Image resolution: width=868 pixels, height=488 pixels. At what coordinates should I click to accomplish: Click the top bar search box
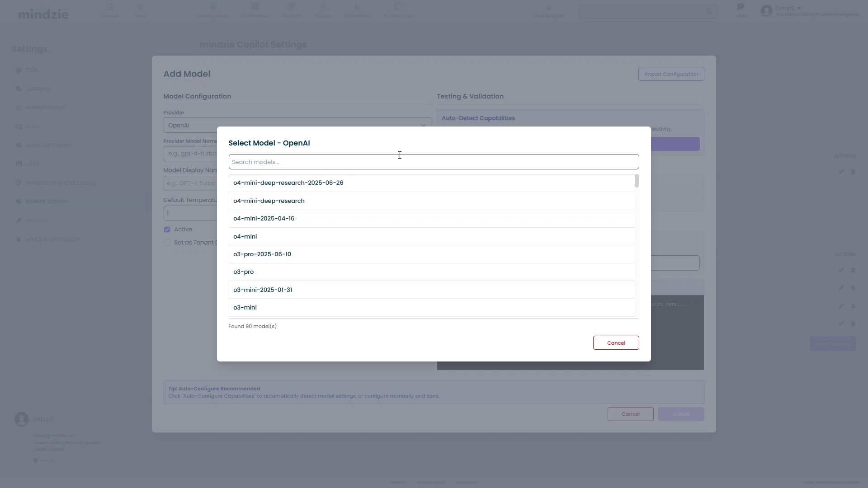pos(647,11)
